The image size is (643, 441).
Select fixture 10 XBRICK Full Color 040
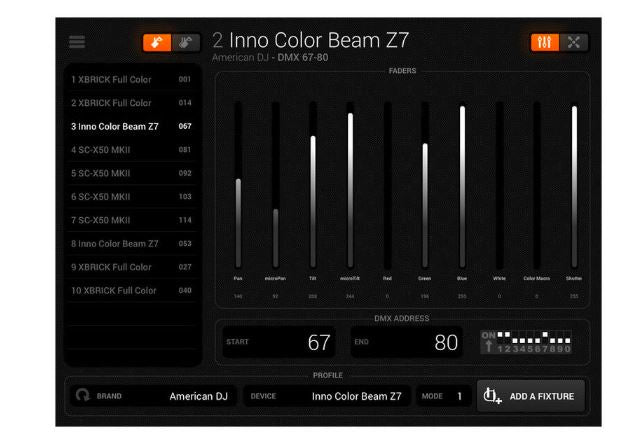(131, 290)
